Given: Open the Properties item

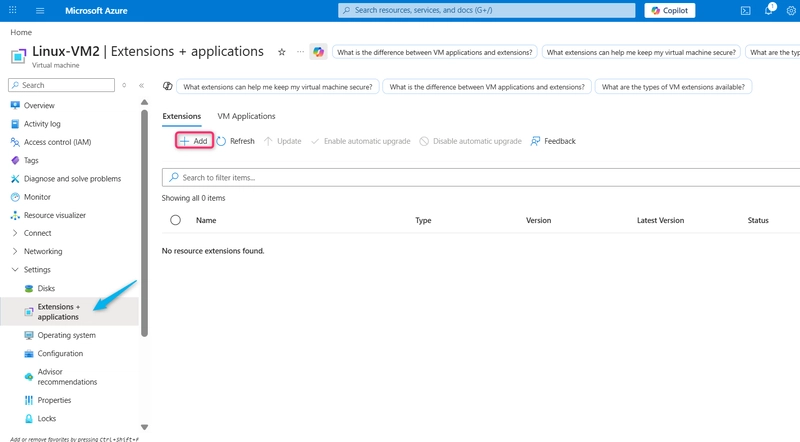Looking at the screenshot, I should (54, 400).
